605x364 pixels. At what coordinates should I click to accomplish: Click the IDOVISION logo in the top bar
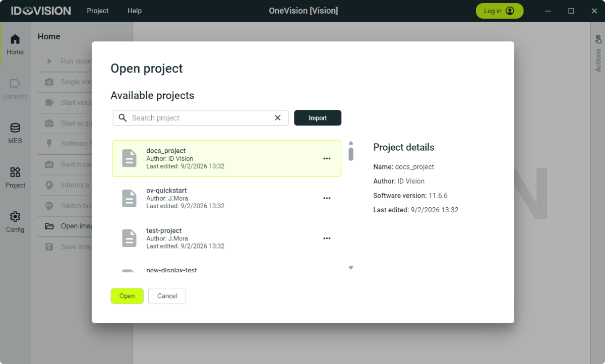pos(40,10)
